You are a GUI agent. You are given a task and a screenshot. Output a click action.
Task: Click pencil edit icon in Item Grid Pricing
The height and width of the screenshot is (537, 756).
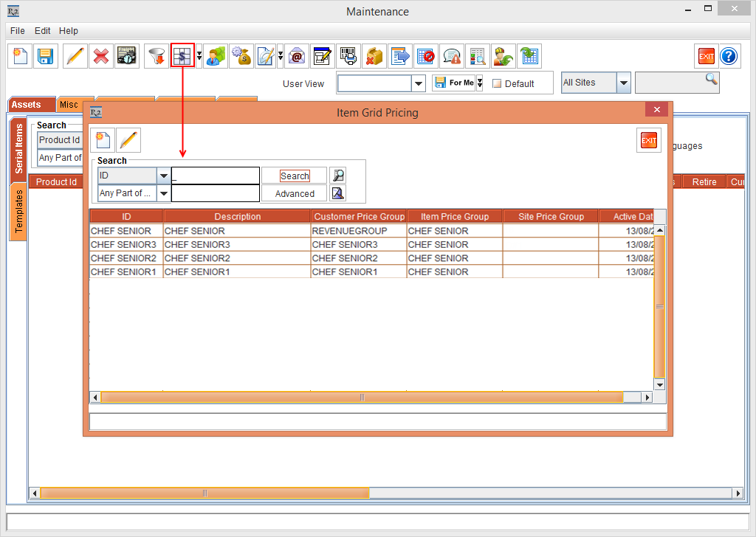pyautogui.click(x=128, y=140)
